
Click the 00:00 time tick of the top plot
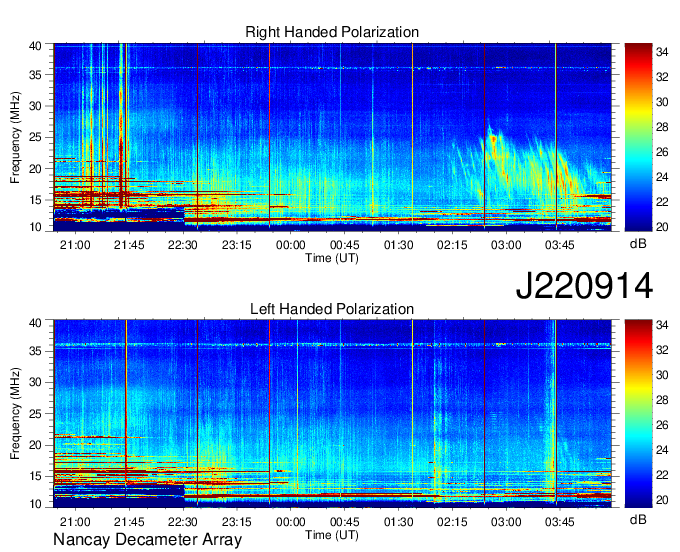pyautogui.click(x=291, y=245)
